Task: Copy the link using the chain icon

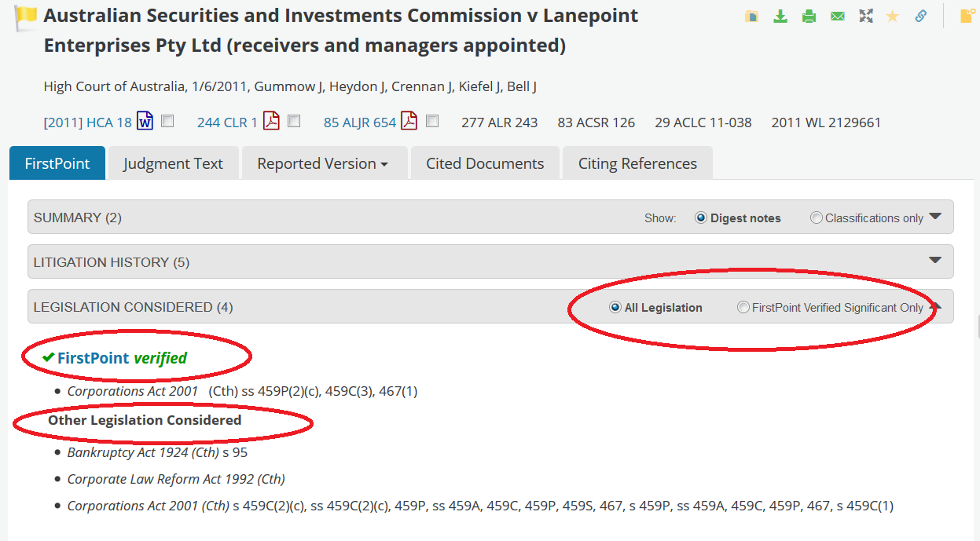Action: 921,16
